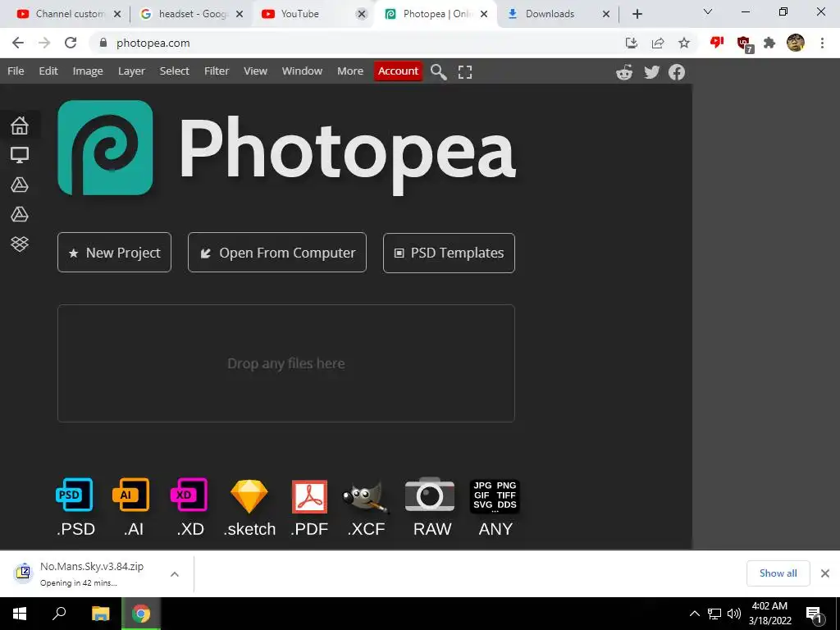Click the ANY formats icon
840x630 pixels.
coord(495,496)
